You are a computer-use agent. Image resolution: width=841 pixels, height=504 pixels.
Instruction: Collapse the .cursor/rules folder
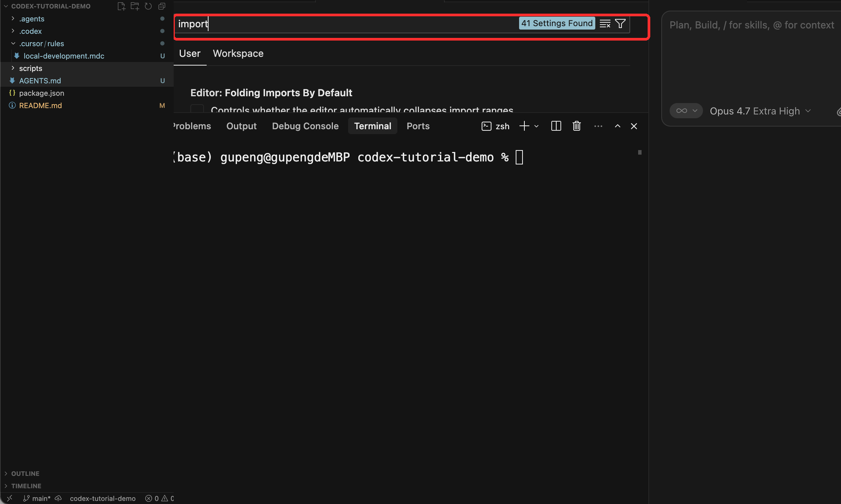pyautogui.click(x=87, y=44)
